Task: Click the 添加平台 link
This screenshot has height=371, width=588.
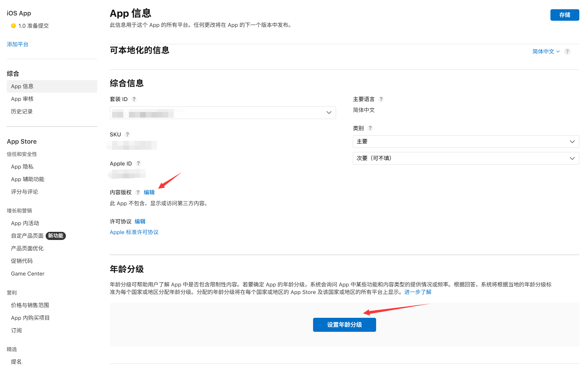Action: pos(18,44)
